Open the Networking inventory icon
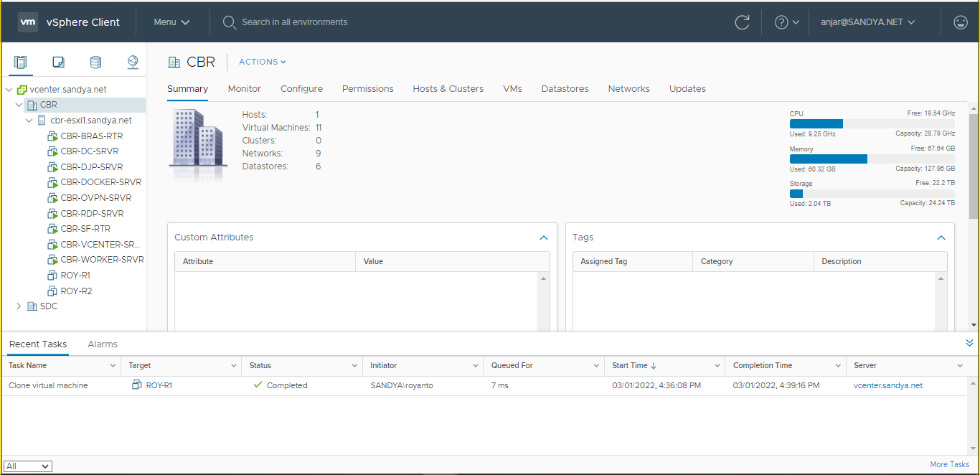The height and width of the screenshot is (475, 980). tap(133, 62)
